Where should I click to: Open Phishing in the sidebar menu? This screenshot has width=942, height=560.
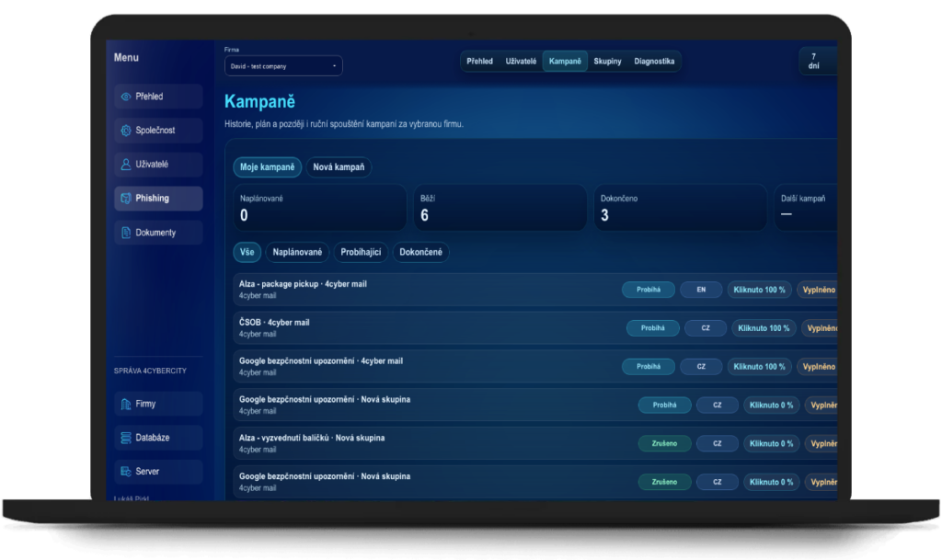[x=158, y=198]
